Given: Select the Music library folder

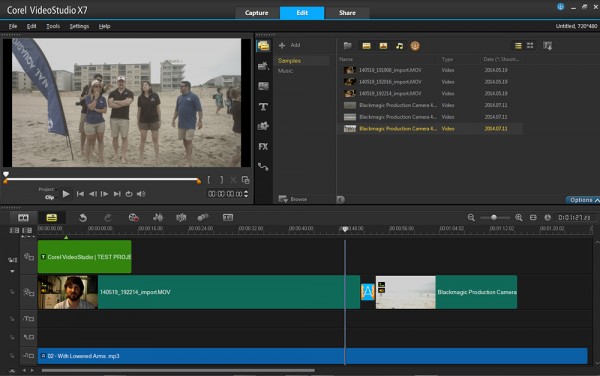Looking at the screenshot, I should pyautogui.click(x=285, y=71).
